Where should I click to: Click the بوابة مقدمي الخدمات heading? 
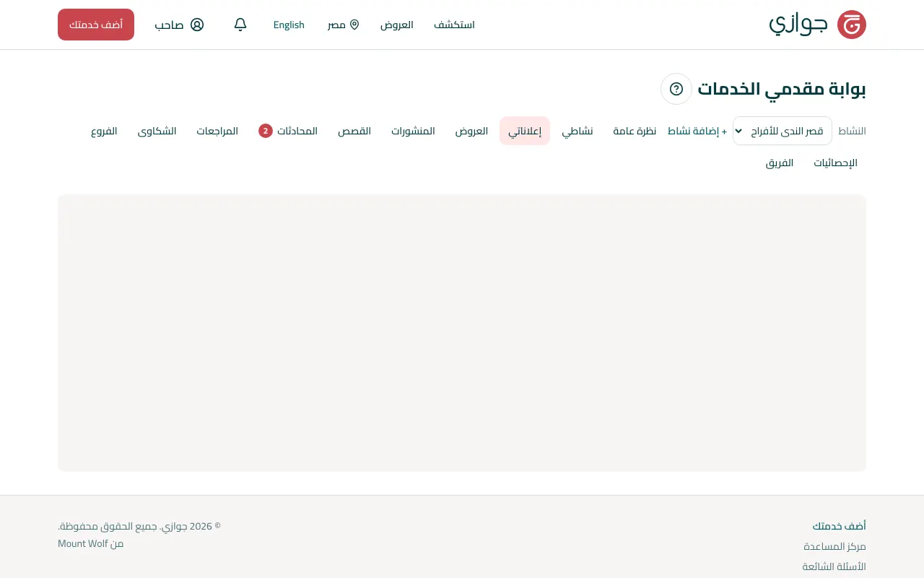(782, 89)
